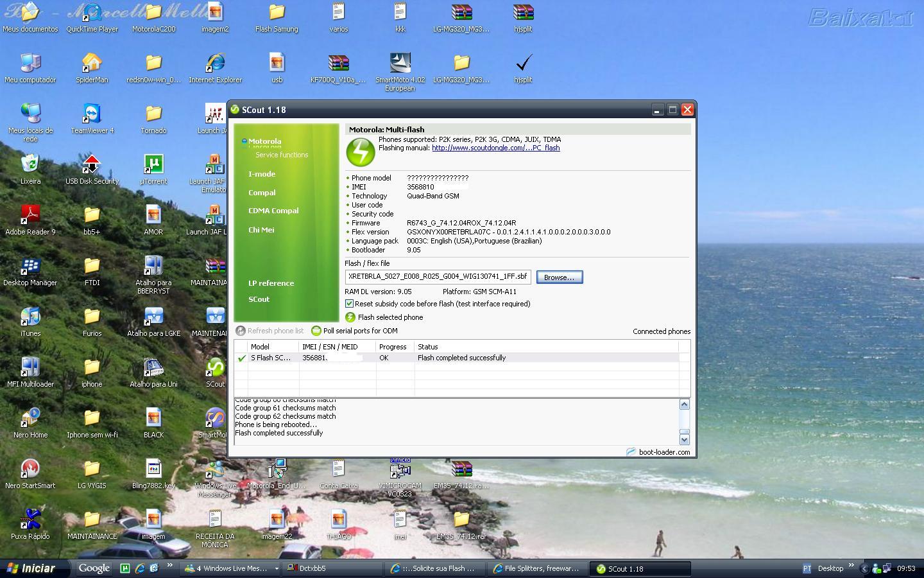Open QuickTime Player desktop shortcut

92,17
